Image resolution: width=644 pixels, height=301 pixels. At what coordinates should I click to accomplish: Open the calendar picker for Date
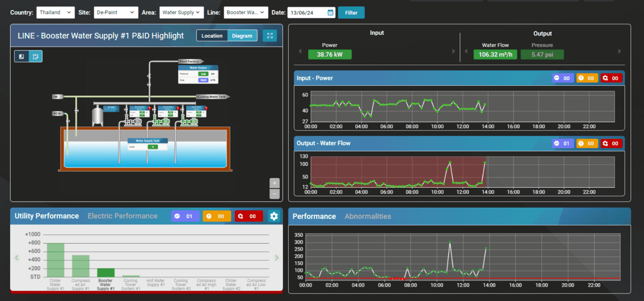pos(331,12)
